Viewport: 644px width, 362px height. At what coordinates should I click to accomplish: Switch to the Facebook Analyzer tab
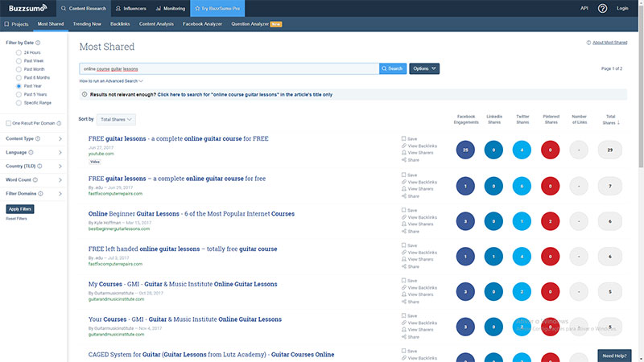[x=203, y=24]
